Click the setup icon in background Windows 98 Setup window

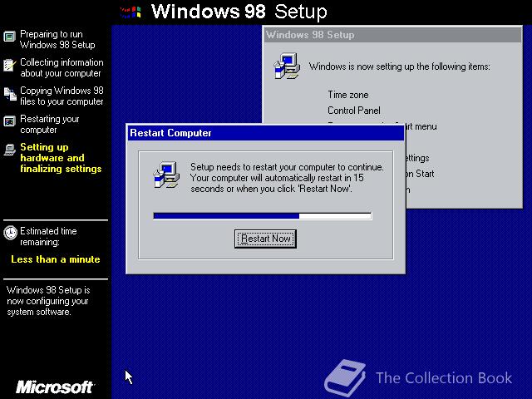tap(287, 66)
